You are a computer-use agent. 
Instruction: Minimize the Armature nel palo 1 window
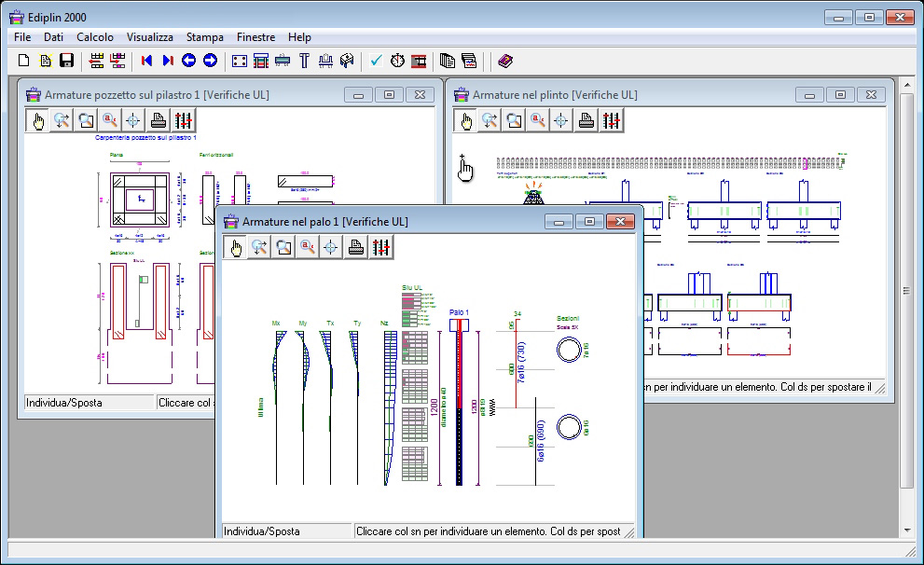click(559, 222)
